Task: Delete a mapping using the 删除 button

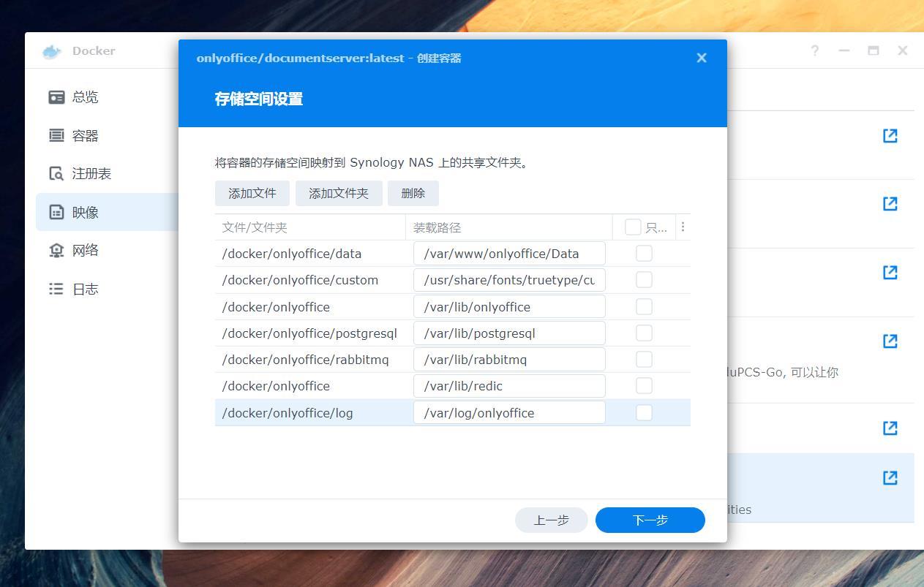Action: pyautogui.click(x=413, y=193)
